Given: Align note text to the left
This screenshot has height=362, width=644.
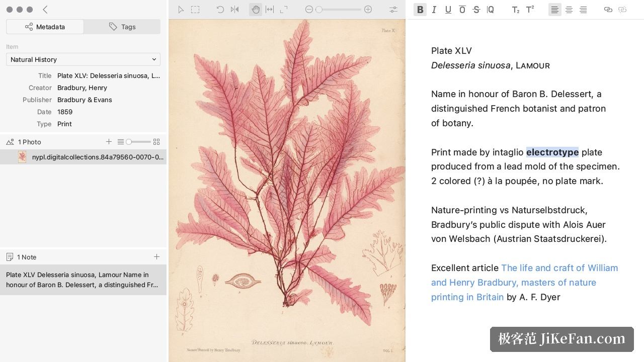Looking at the screenshot, I should [x=555, y=10].
